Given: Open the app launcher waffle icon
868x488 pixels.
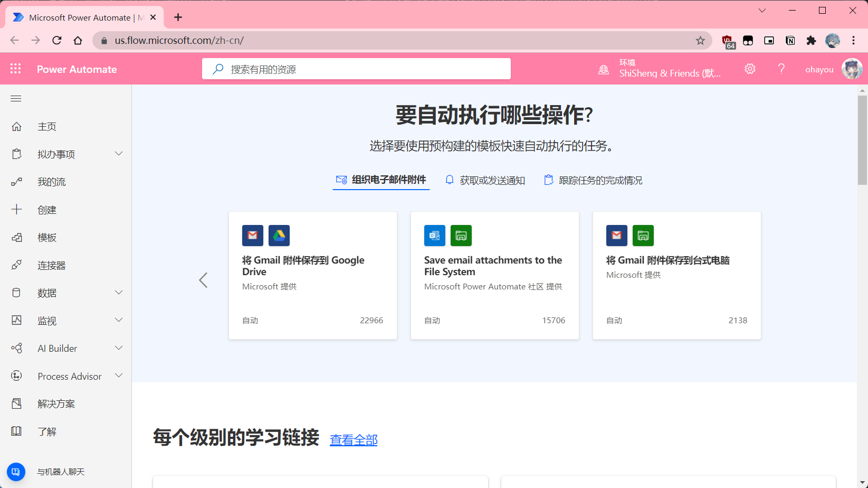Looking at the screenshot, I should point(16,69).
